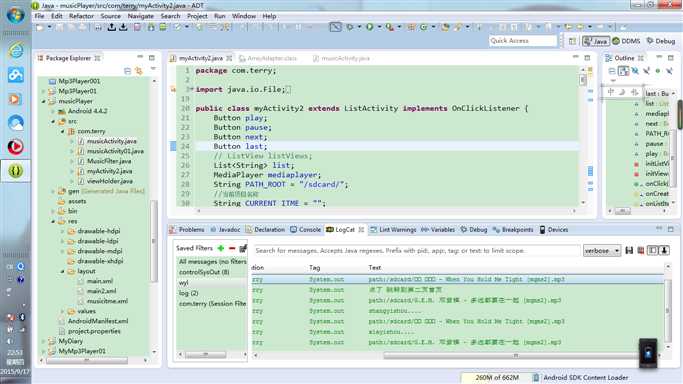Switch to DDMS perspective

[x=626, y=41]
